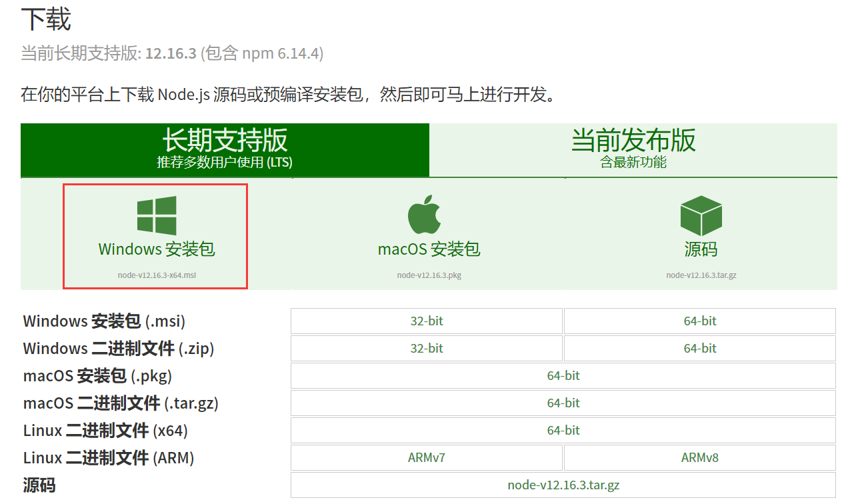Download 64-bit macOS 二进制文件 (.tar.gz)
The width and height of the screenshot is (848, 504).
click(563, 403)
